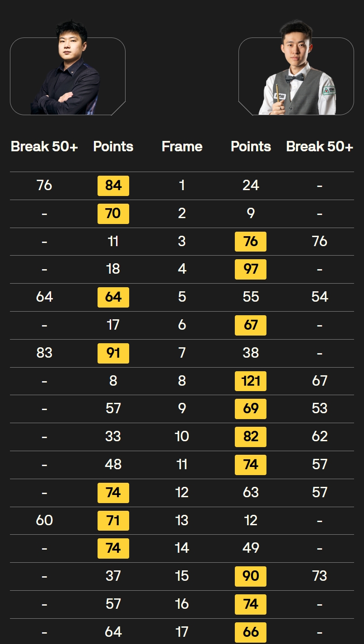Select frame number 10 row

click(182, 437)
